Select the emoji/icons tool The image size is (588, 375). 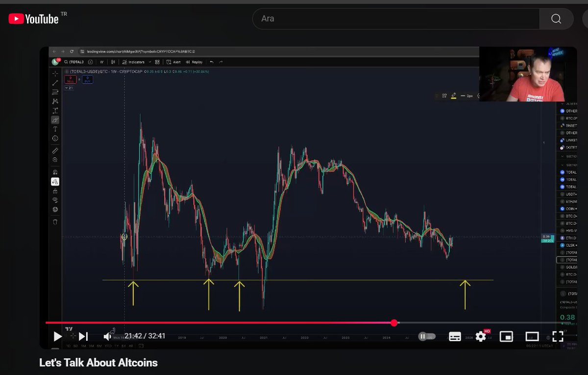coord(55,139)
